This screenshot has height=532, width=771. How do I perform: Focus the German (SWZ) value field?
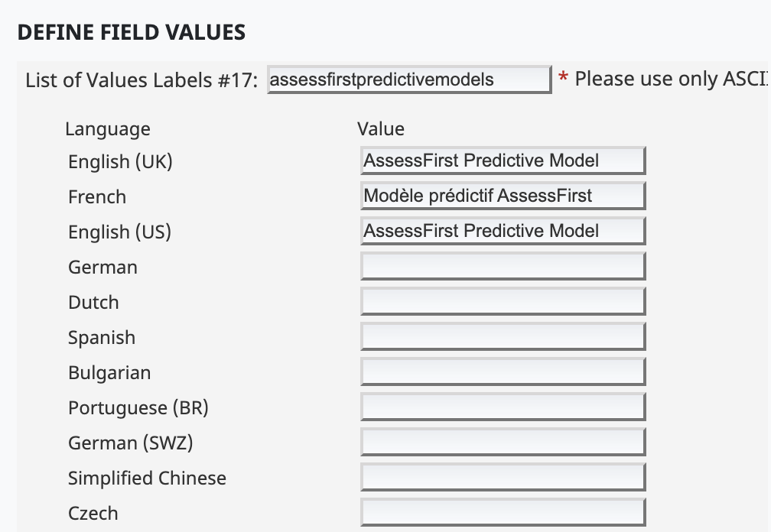[503, 443]
